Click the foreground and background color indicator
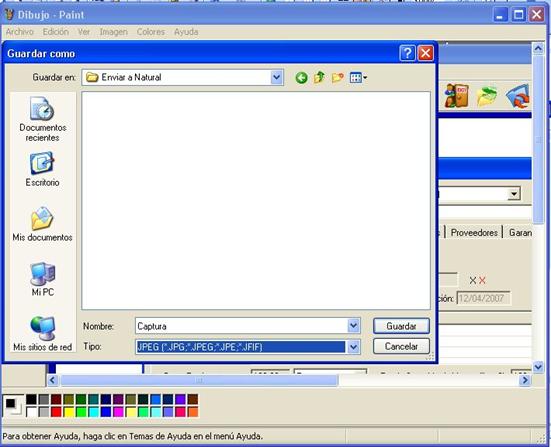The width and height of the screenshot is (551, 447). (13, 406)
